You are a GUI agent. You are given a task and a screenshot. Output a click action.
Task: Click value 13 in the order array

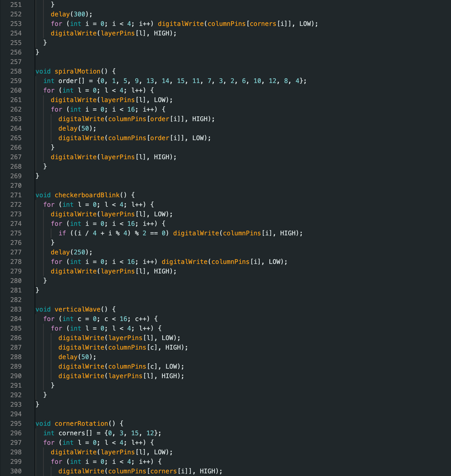tap(150, 81)
